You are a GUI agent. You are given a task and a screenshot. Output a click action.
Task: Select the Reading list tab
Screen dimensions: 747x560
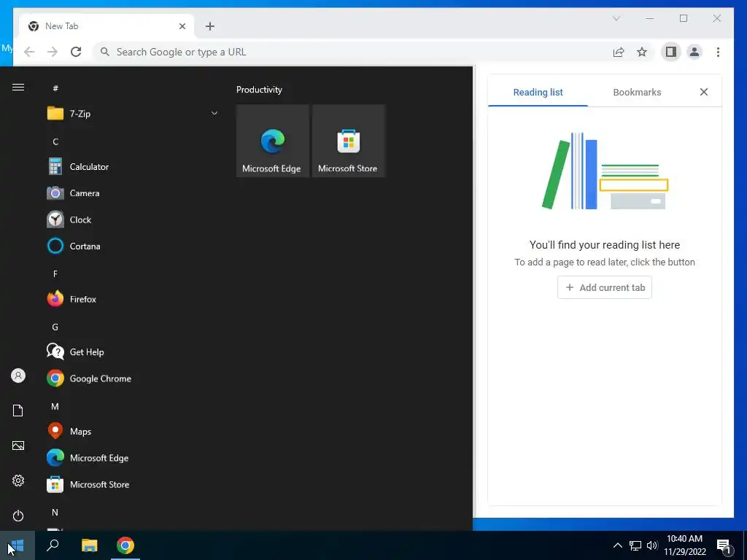(x=538, y=93)
